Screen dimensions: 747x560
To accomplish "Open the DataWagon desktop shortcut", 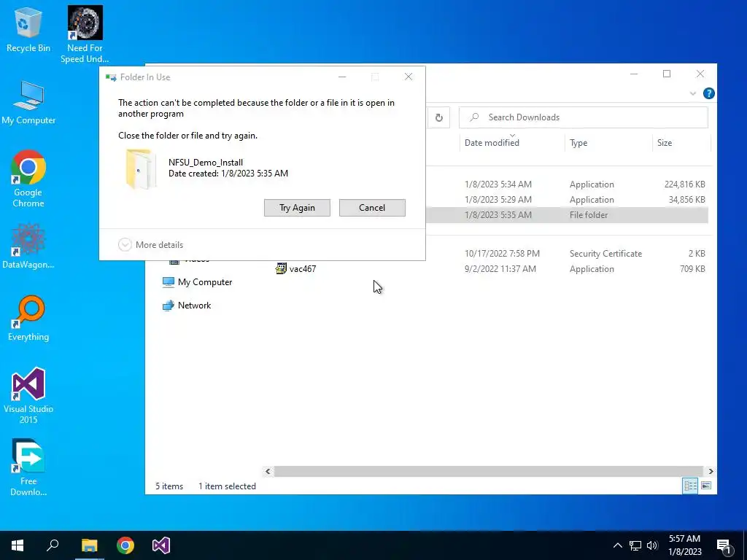I will tap(28, 246).
